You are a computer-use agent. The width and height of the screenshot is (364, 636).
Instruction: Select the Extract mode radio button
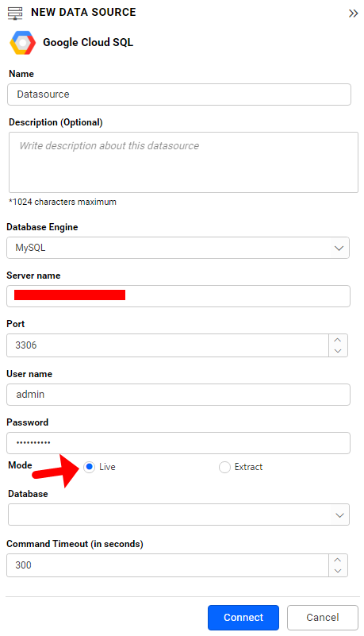point(224,467)
